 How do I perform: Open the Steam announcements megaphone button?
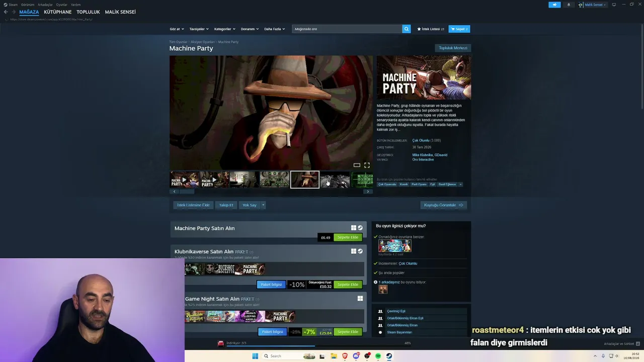(x=554, y=5)
